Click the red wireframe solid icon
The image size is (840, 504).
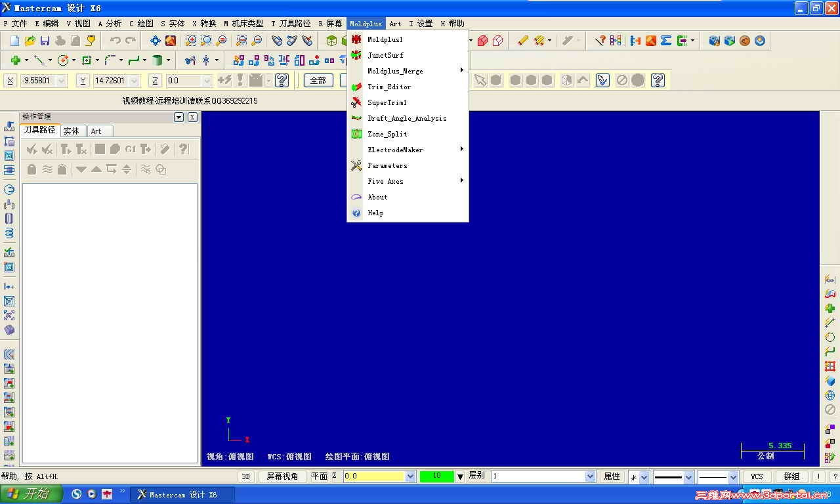click(x=498, y=41)
